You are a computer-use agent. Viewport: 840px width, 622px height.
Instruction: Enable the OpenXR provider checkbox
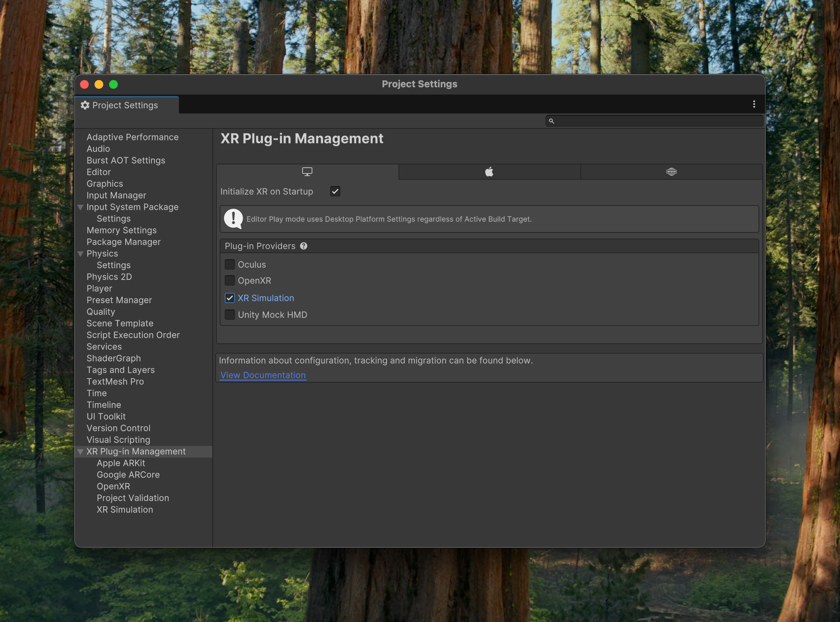(229, 280)
